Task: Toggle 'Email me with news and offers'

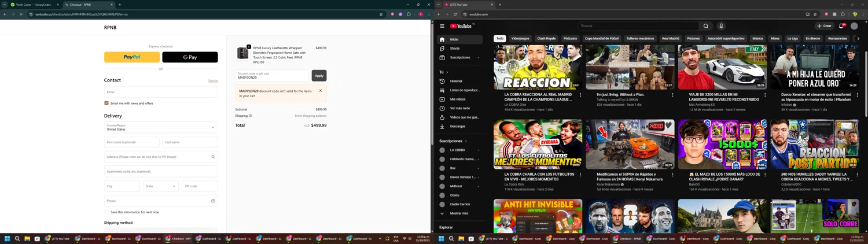Action: pyautogui.click(x=106, y=103)
